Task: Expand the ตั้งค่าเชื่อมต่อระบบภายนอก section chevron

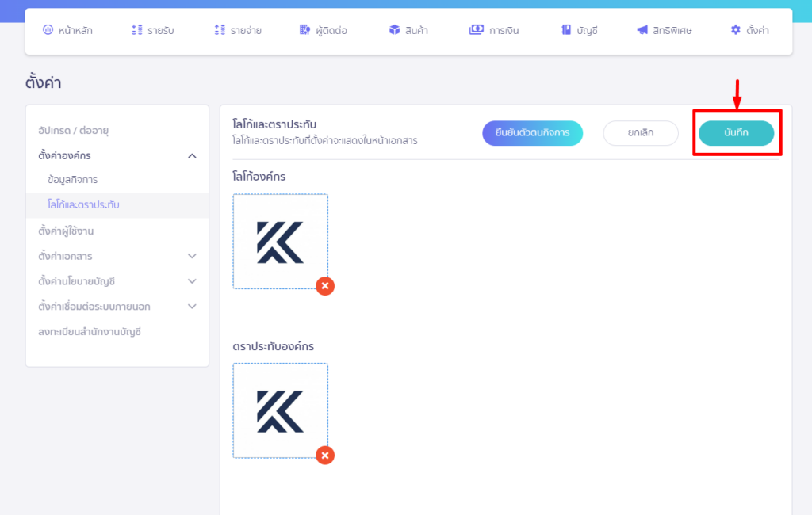Action: tap(192, 307)
